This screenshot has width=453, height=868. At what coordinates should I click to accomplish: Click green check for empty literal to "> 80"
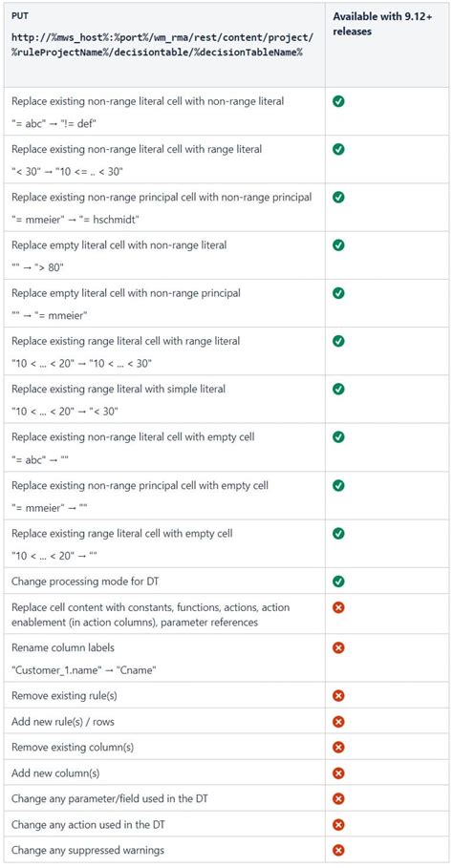point(338,245)
